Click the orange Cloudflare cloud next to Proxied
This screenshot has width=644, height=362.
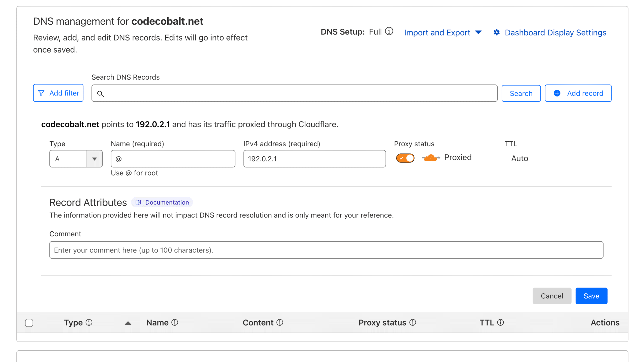pyautogui.click(x=431, y=158)
